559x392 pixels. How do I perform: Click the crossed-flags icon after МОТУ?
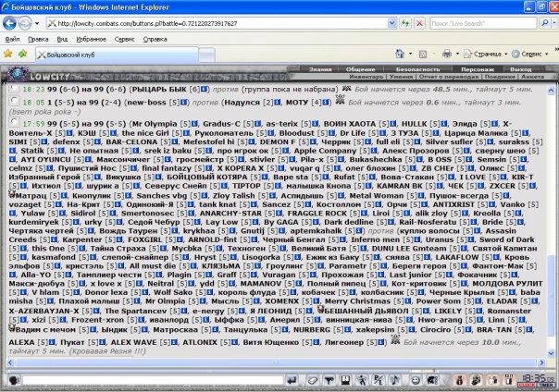pyautogui.click(x=340, y=100)
